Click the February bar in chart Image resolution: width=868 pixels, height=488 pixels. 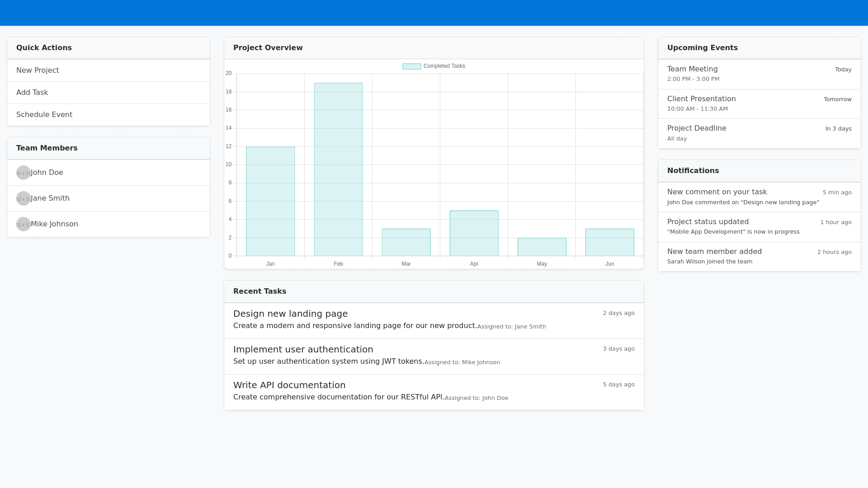coord(338,169)
